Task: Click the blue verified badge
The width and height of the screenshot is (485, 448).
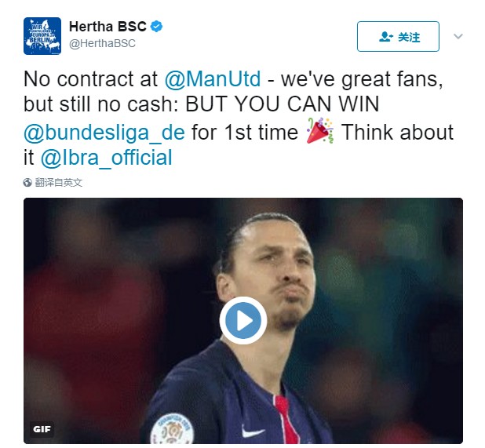Action: (x=156, y=27)
